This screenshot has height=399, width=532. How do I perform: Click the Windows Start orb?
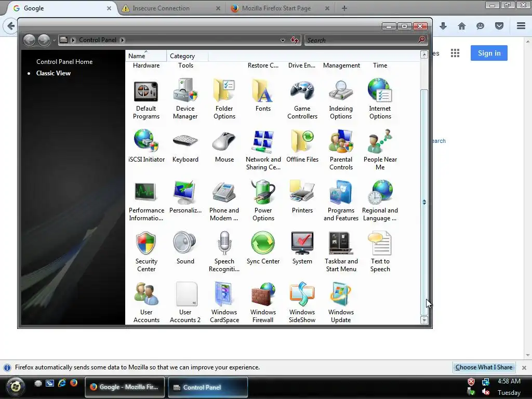coord(16,387)
